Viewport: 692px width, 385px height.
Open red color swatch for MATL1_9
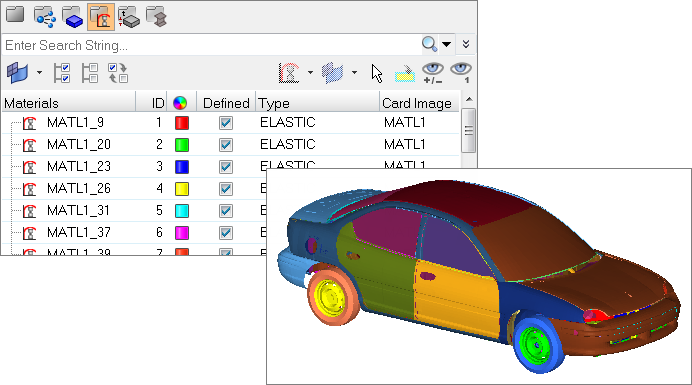click(x=182, y=123)
